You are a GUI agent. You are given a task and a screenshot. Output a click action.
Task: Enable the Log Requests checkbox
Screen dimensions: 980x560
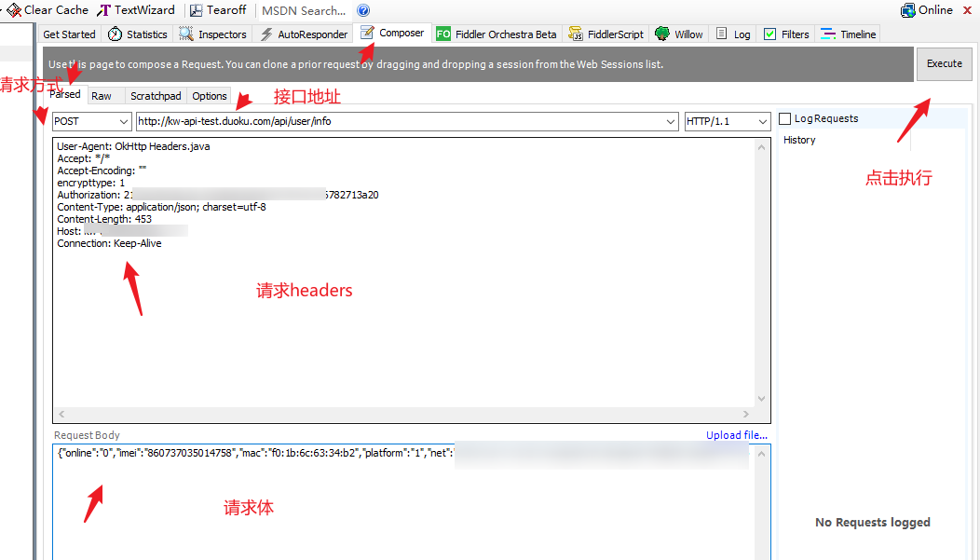(783, 118)
